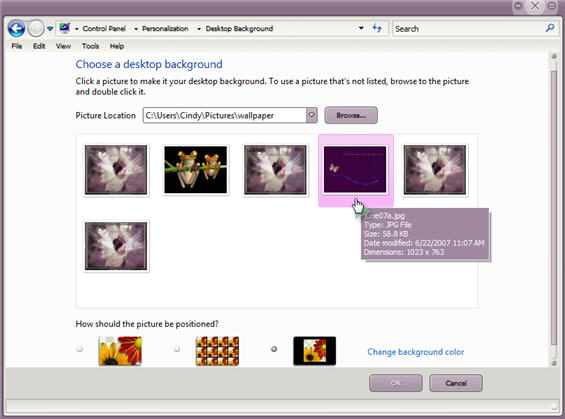The width and height of the screenshot is (565, 419).
Task: Click the blue Back arrow button
Action: pyautogui.click(x=17, y=28)
